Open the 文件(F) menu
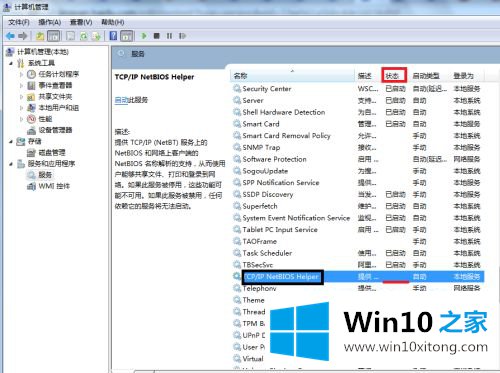The width and height of the screenshot is (500, 373). (19, 22)
